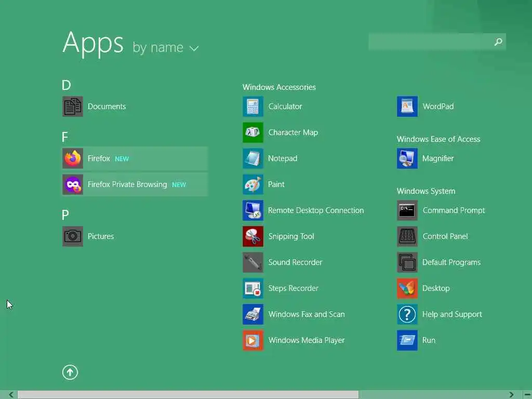Open Windows Fax and Scan icon

click(253, 314)
